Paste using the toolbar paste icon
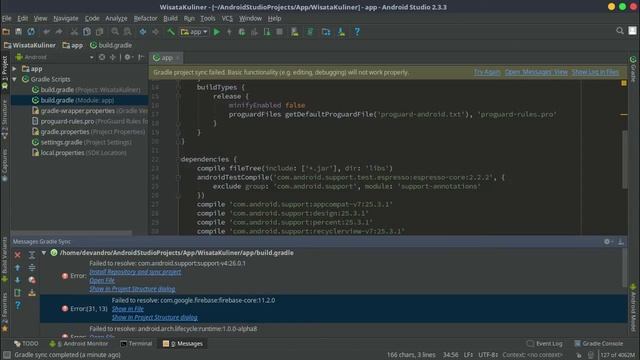Image resolution: width=640 pixels, height=360 pixels. click(99, 32)
